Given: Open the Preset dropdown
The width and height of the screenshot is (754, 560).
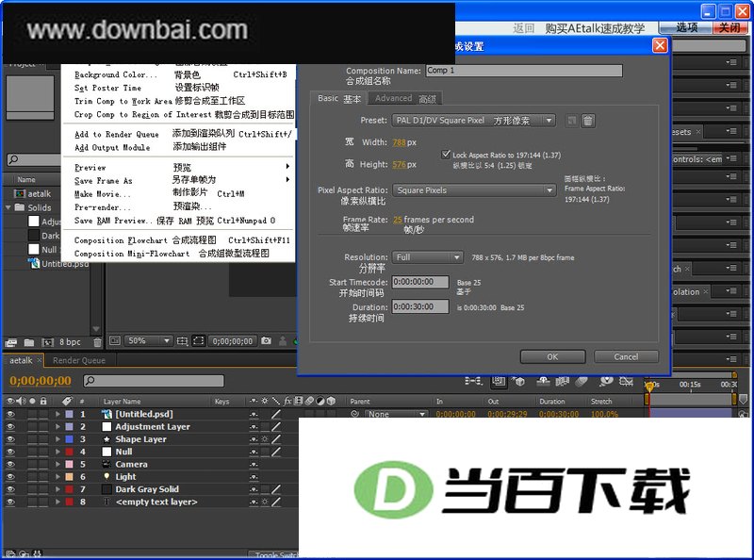Looking at the screenshot, I should pyautogui.click(x=474, y=121).
